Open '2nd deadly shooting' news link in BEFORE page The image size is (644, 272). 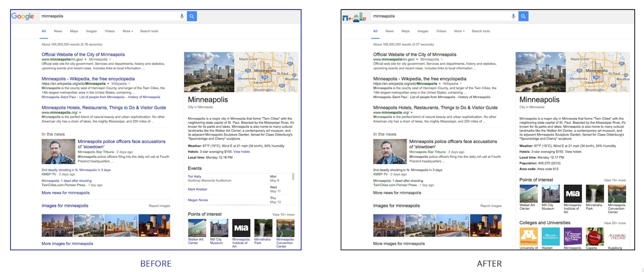[76, 170]
